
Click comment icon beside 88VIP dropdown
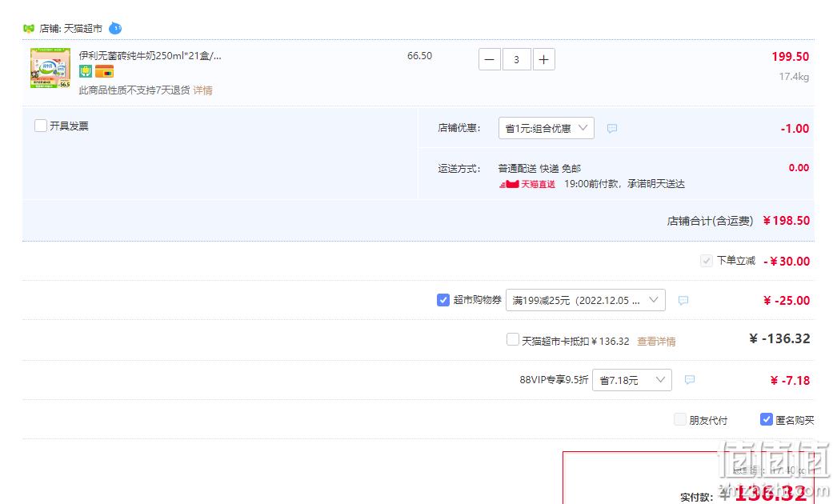(x=690, y=380)
